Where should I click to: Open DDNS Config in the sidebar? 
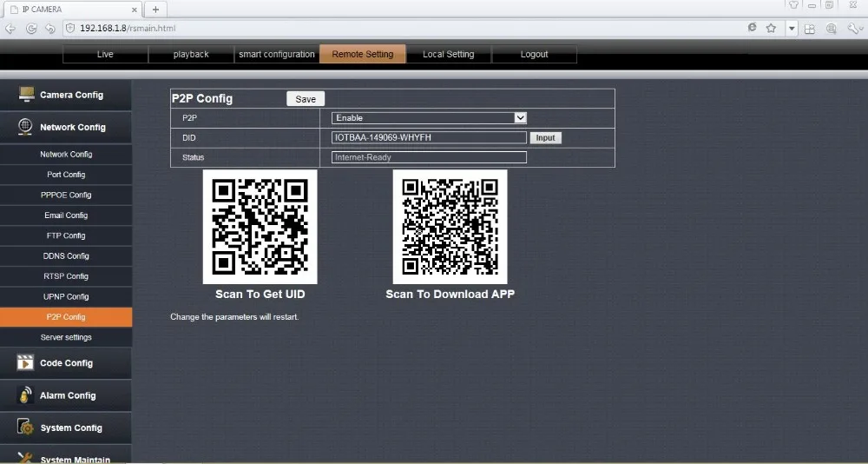[x=66, y=256]
